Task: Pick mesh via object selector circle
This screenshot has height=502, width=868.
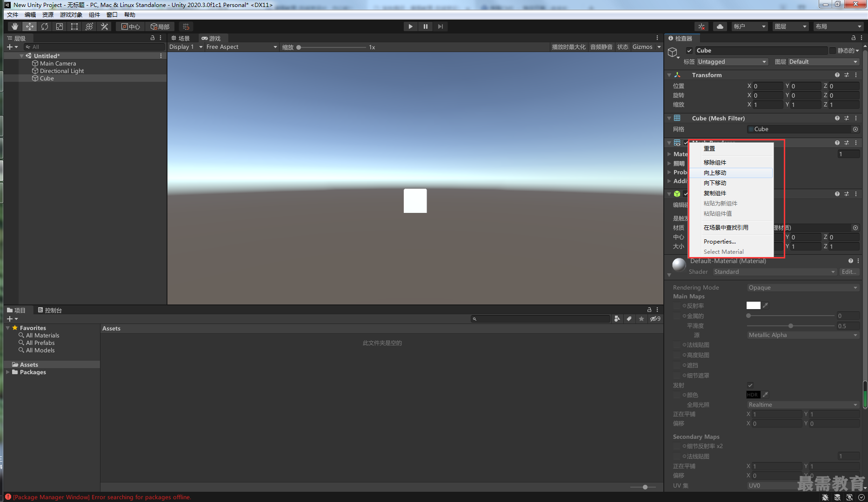Action: 855,129
